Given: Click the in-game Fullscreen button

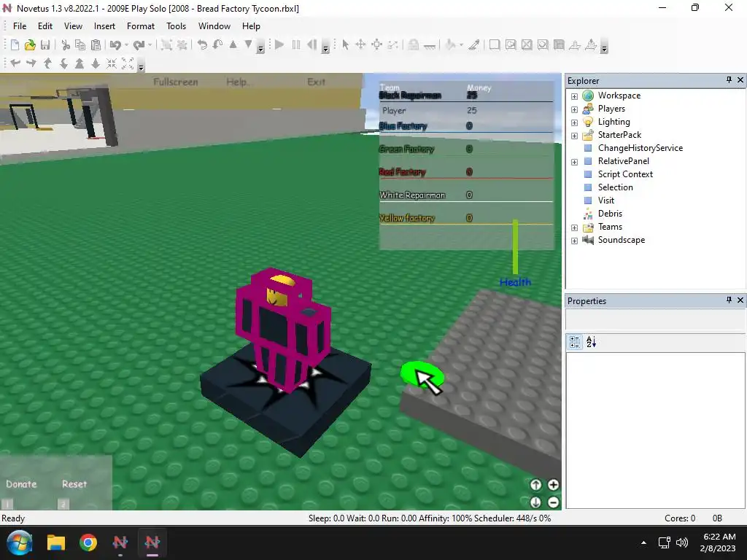Looking at the screenshot, I should (x=175, y=82).
